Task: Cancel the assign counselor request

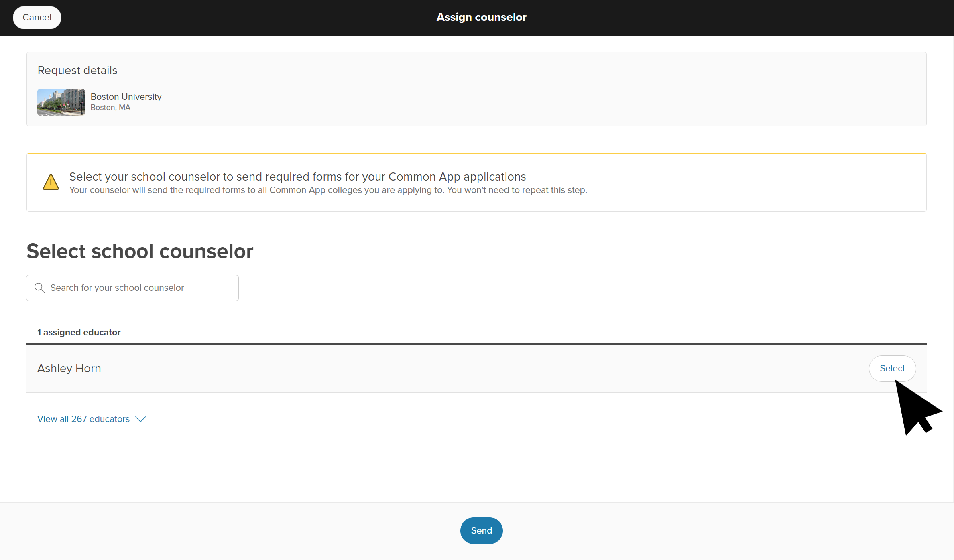Action: tap(37, 17)
